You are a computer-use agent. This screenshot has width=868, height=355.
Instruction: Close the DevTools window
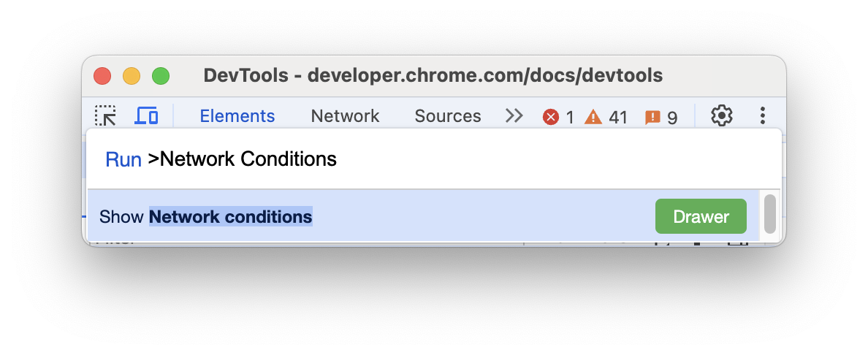(x=102, y=76)
